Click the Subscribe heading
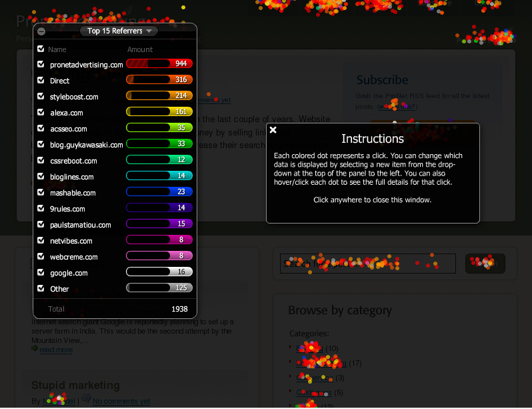The height and width of the screenshot is (409, 532). (x=383, y=80)
